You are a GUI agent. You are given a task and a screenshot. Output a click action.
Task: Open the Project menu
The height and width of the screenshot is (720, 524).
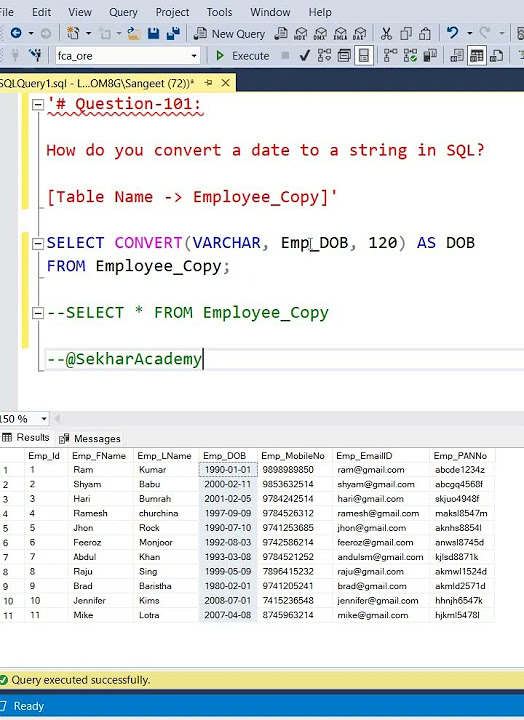click(172, 12)
